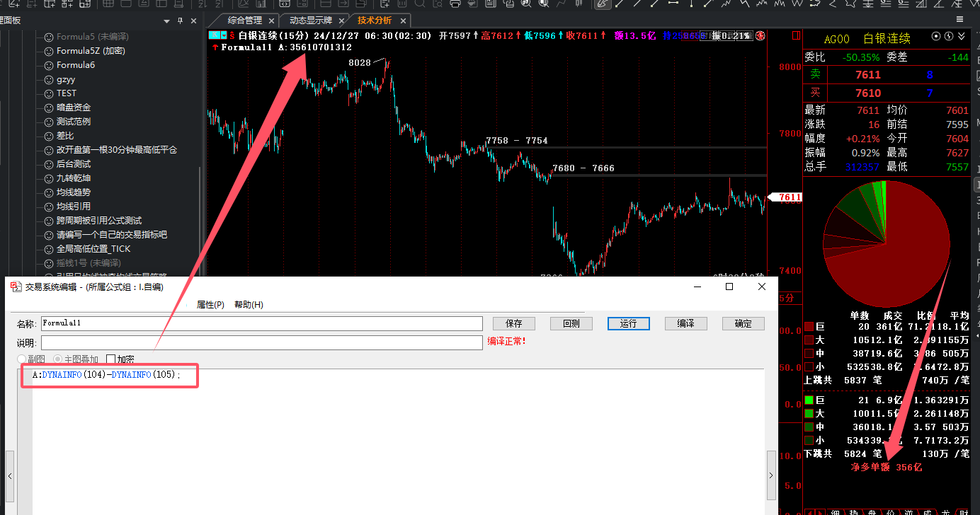Close the formula tree panel
The height and width of the screenshot is (515, 980).
point(193,21)
